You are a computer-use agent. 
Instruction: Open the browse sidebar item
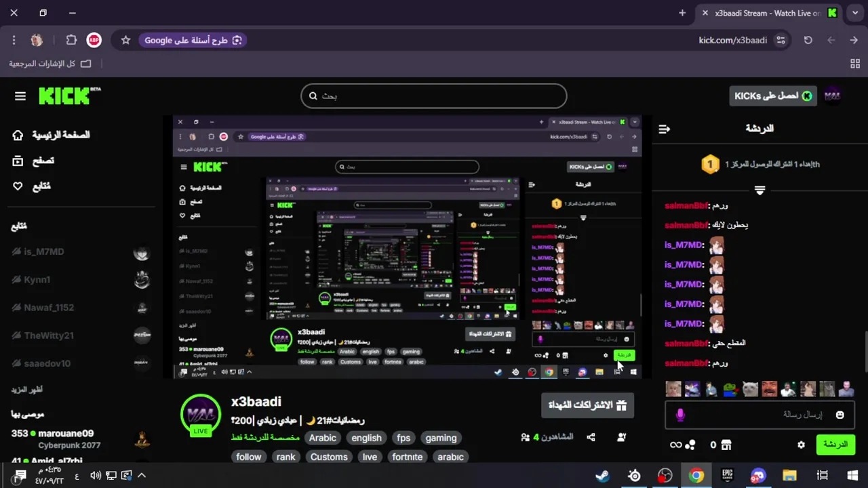(x=34, y=161)
